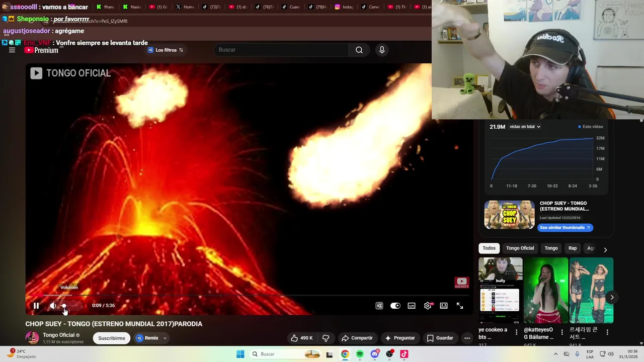Click the search magnifier button

[x=359, y=50]
